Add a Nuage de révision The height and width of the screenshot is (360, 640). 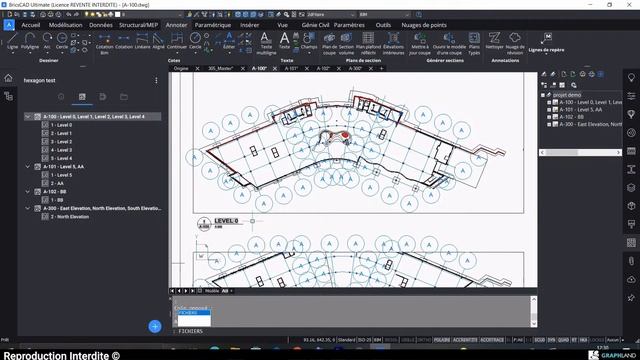coord(515,43)
